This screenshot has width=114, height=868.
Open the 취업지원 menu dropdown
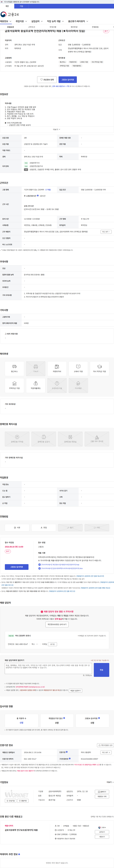(21, 21)
